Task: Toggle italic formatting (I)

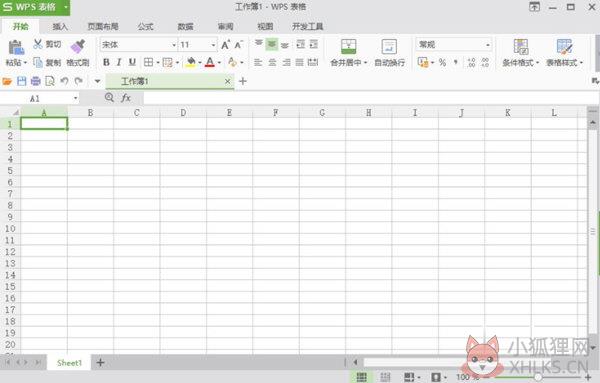Action: click(x=119, y=62)
